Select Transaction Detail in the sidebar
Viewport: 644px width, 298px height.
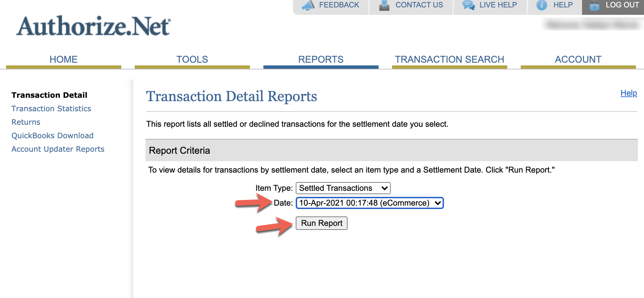[50, 95]
